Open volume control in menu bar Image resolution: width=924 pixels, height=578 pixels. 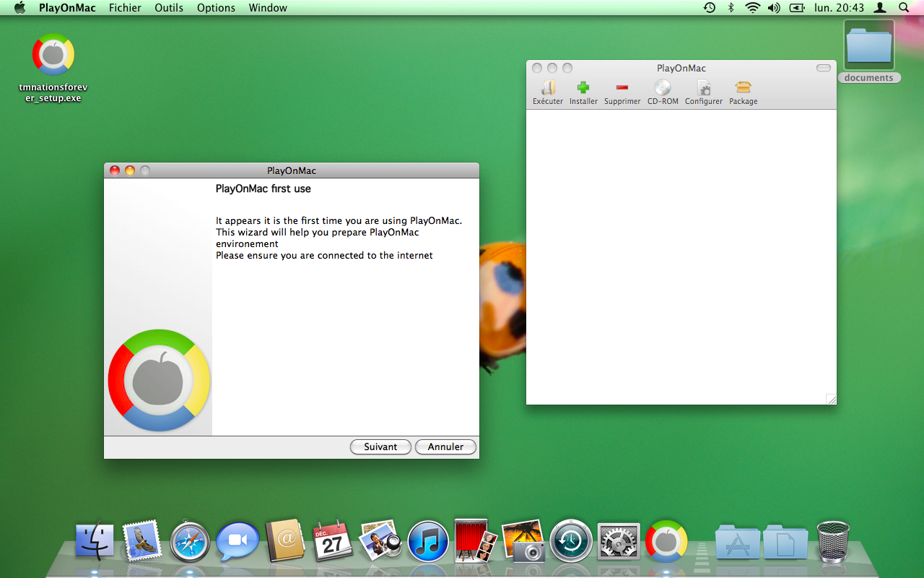tap(774, 8)
